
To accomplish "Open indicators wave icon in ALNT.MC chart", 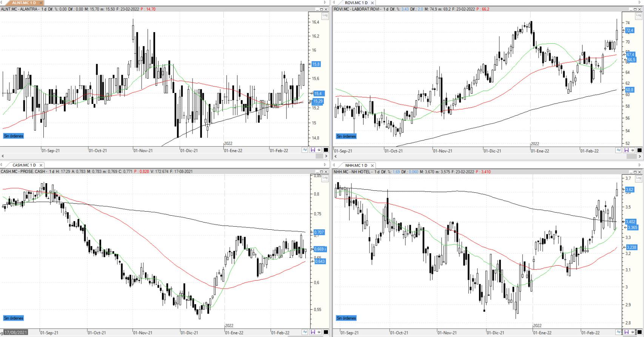I will pos(305,150).
